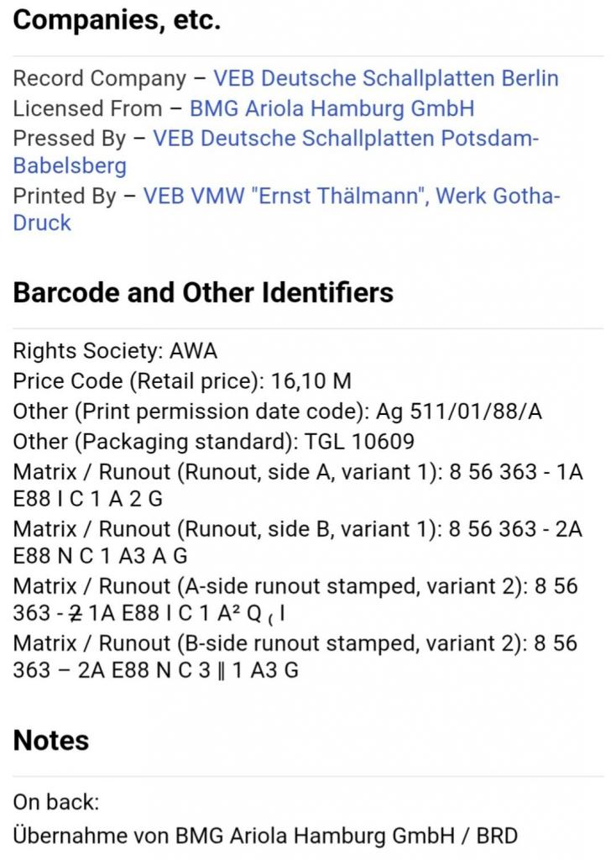The width and height of the screenshot is (616, 860).
Task: Click the "Companies, etc." heading
Action: [x=117, y=21]
